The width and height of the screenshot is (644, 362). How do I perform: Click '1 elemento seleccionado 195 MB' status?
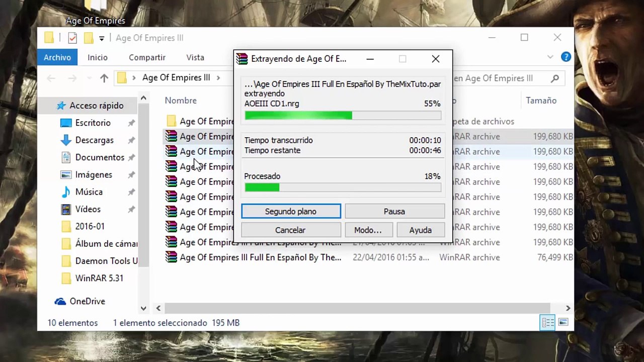coord(176,323)
